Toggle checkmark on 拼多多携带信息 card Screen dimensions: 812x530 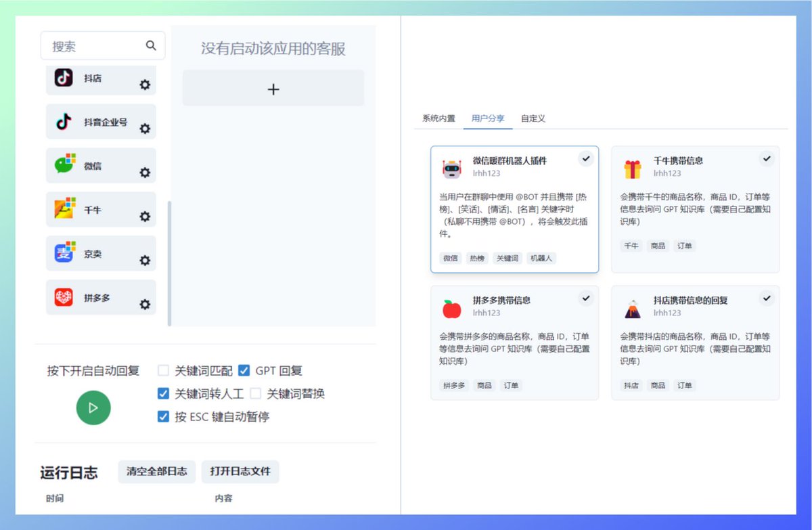point(586,298)
